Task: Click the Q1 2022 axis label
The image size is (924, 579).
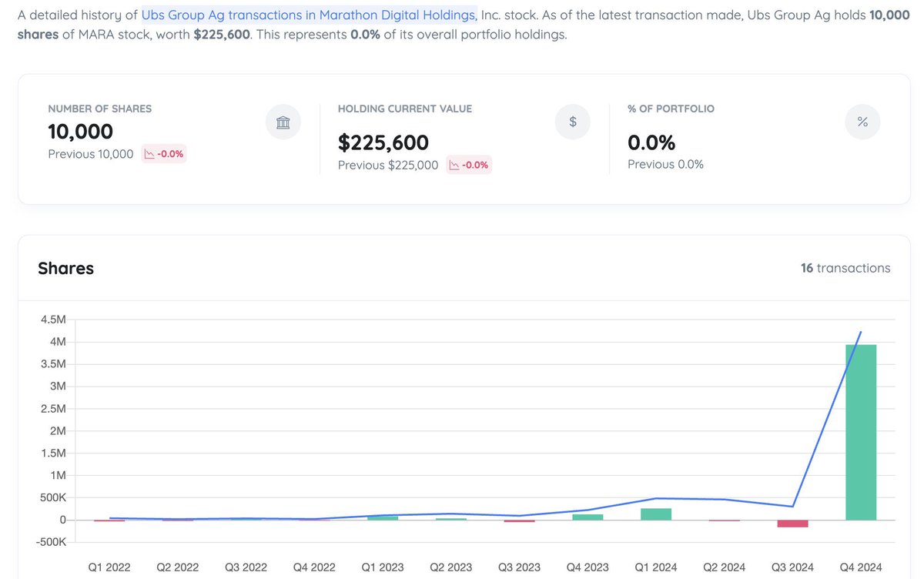Action: click(x=109, y=567)
